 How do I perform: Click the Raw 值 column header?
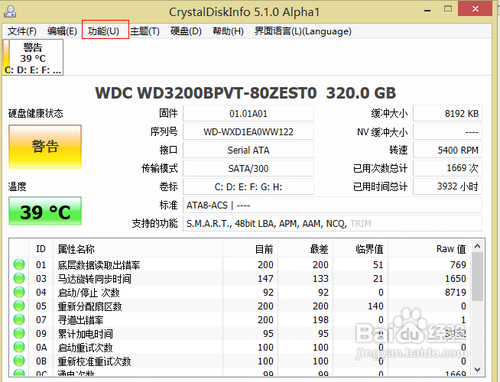point(429,249)
